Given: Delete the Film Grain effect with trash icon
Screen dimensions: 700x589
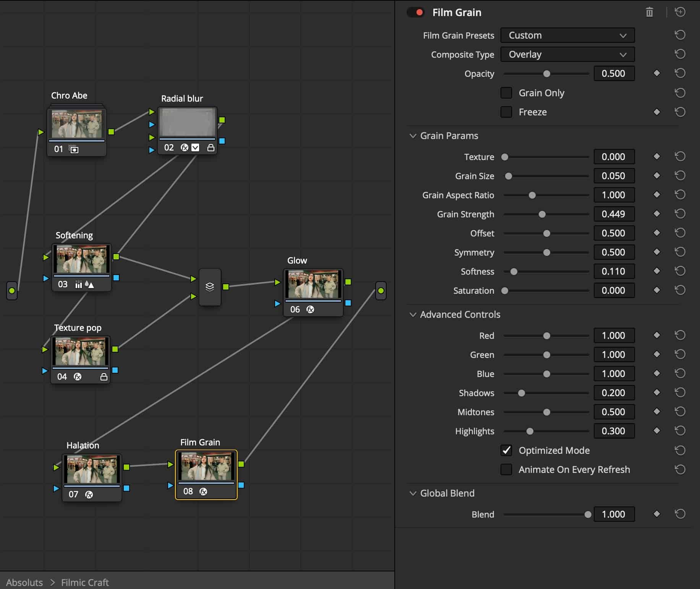Looking at the screenshot, I should tap(649, 13).
